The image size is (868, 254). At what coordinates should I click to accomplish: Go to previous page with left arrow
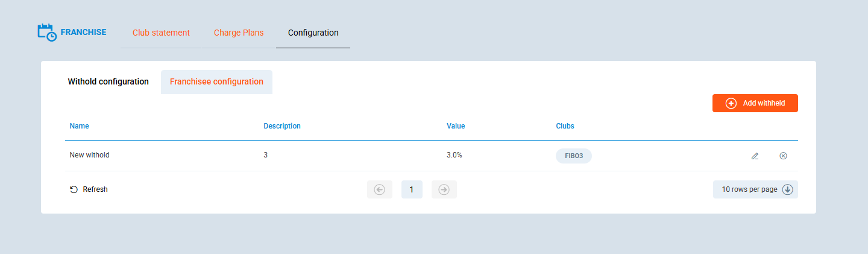379,189
